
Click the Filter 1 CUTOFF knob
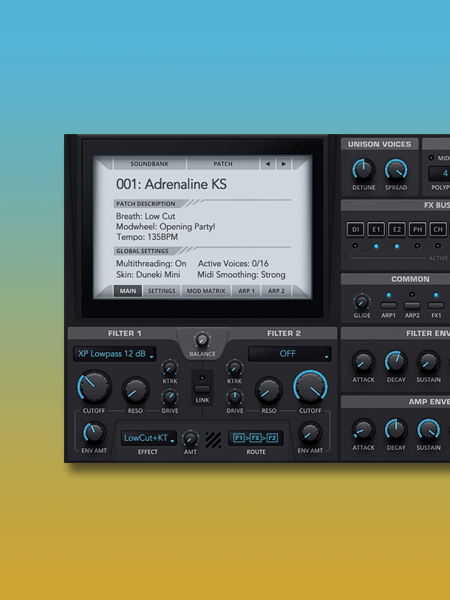point(94,387)
